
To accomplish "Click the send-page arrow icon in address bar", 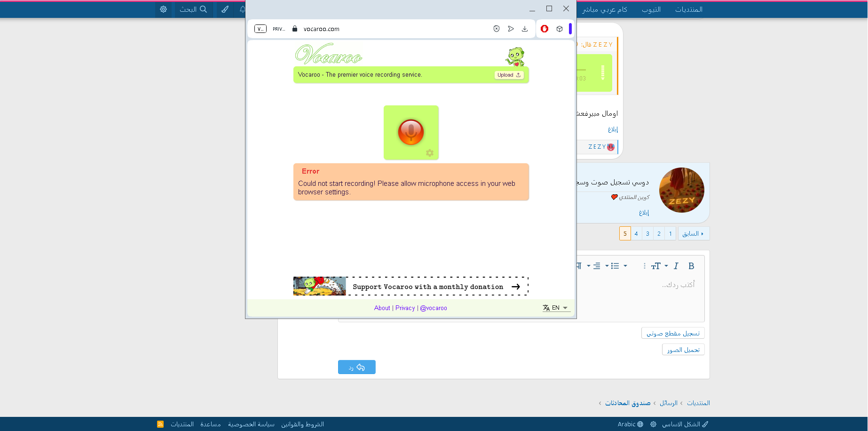I will click(x=511, y=29).
